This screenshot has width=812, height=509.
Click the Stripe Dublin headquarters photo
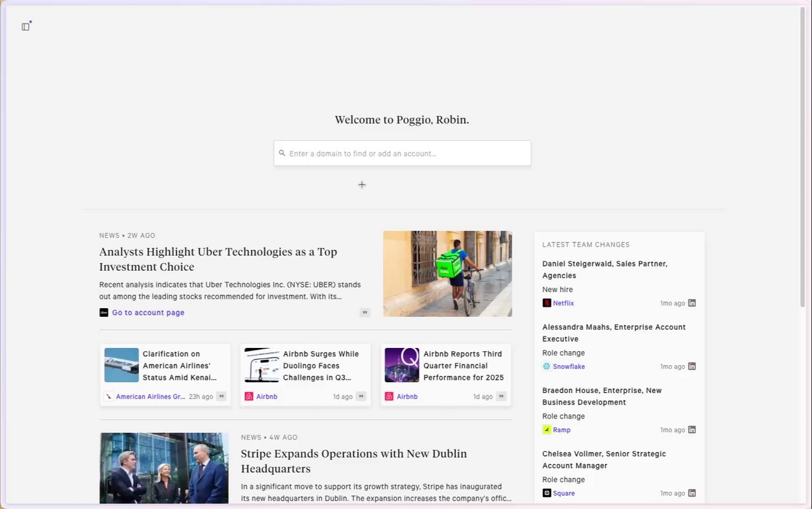click(164, 468)
